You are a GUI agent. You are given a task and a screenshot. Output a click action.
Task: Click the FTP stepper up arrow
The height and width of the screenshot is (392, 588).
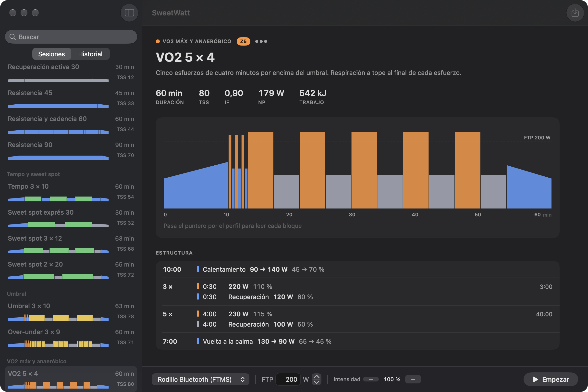317,377
